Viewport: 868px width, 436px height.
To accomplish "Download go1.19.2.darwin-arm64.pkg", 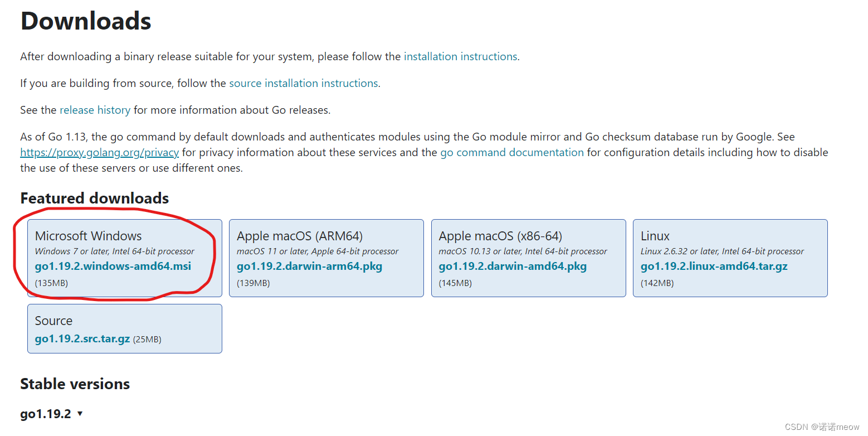I will (310, 266).
